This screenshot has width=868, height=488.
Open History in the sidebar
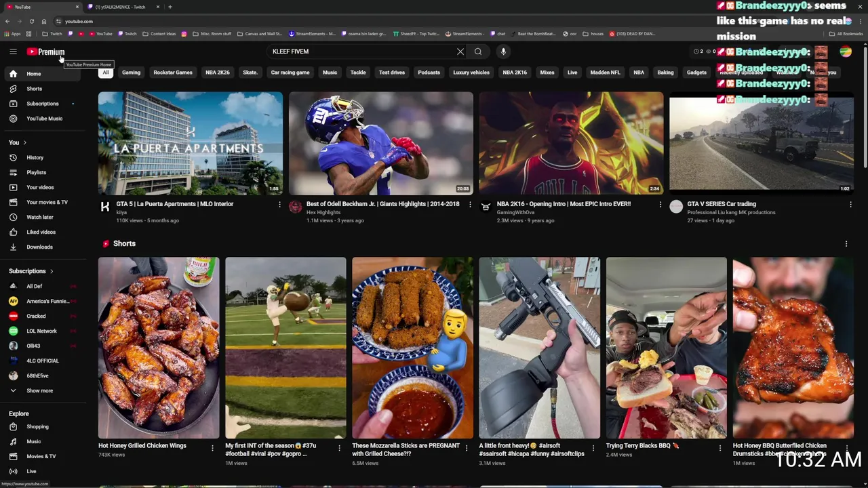pyautogui.click(x=43, y=157)
